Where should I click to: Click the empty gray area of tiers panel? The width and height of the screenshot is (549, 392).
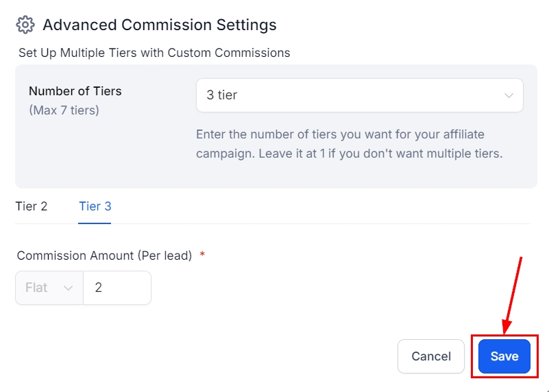tap(103, 158)
